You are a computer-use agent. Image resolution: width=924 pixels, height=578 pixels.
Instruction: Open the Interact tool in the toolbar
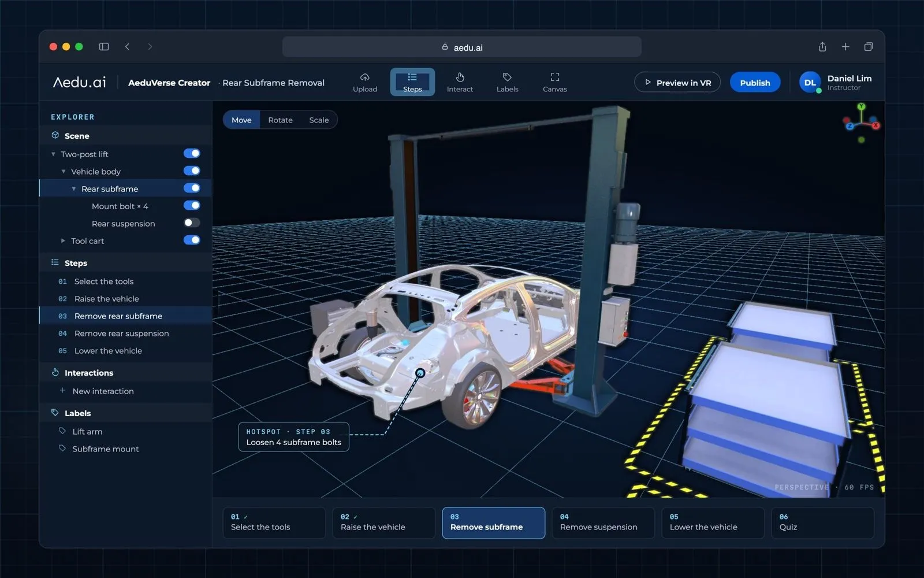460,83
